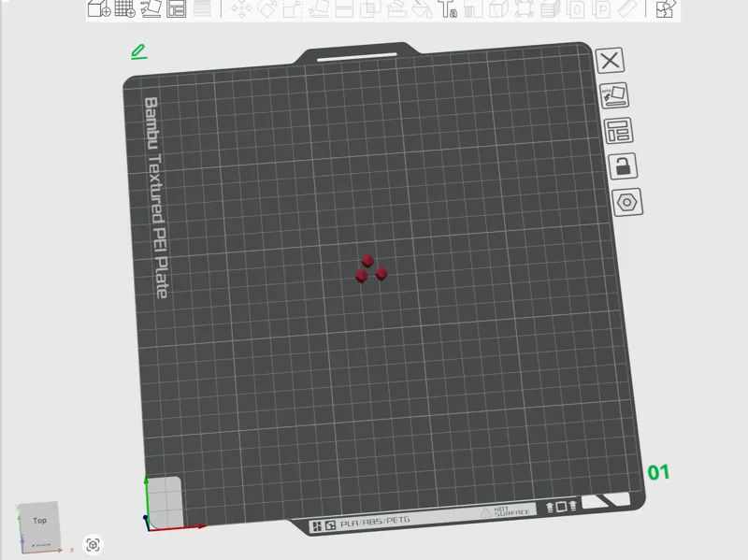748x560 pixels.
Task: Select the Measure ruler tool
Action: pos(627,8)
